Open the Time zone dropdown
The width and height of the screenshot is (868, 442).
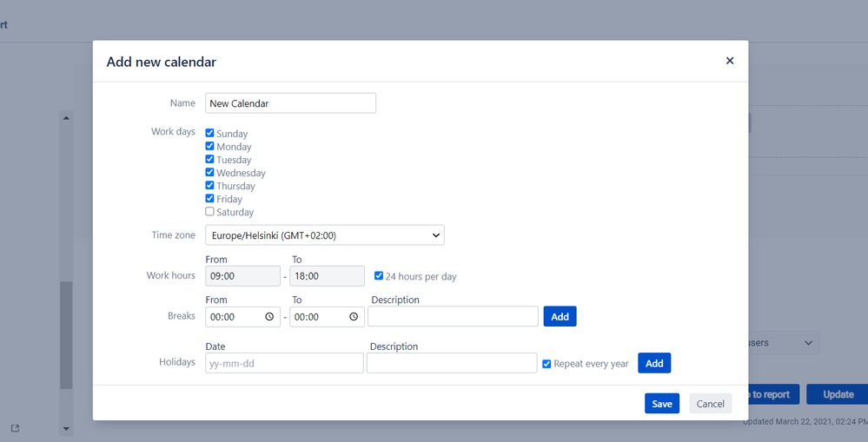(x=325, y=235)
